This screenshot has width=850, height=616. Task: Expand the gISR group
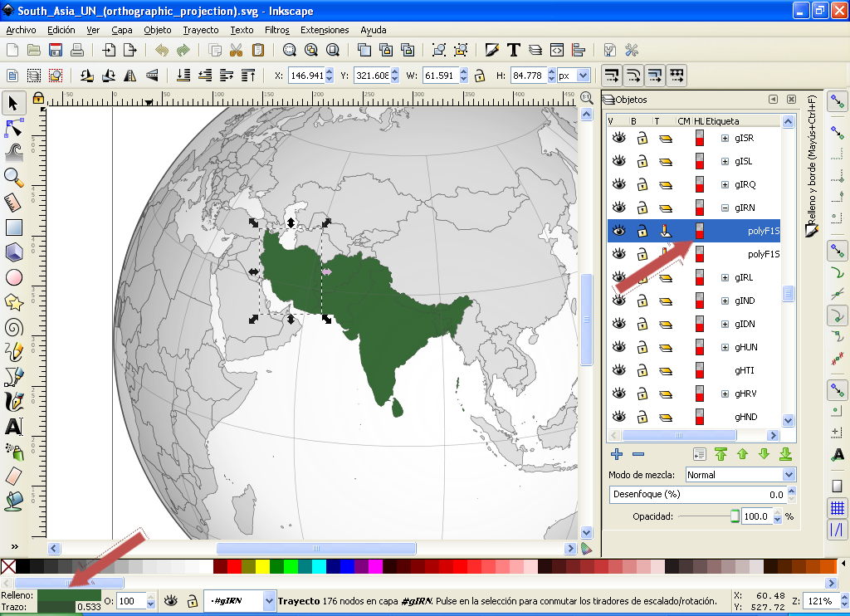(x=725, y=139)
